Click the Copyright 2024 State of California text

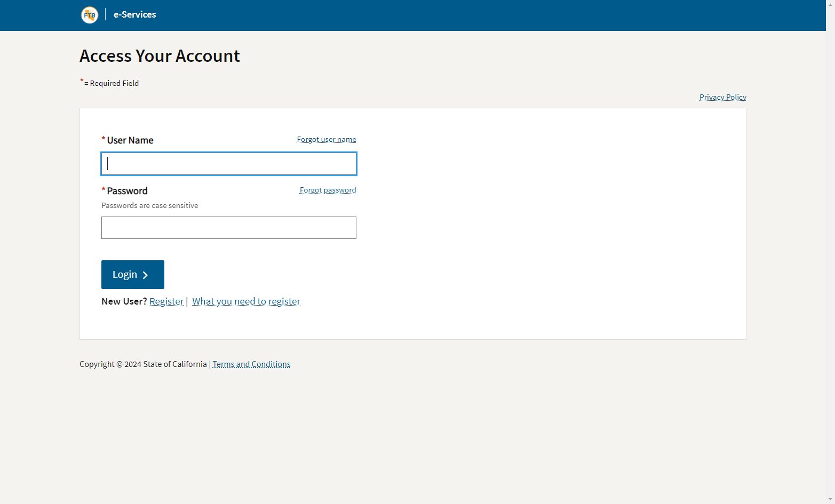click(143, 364)
